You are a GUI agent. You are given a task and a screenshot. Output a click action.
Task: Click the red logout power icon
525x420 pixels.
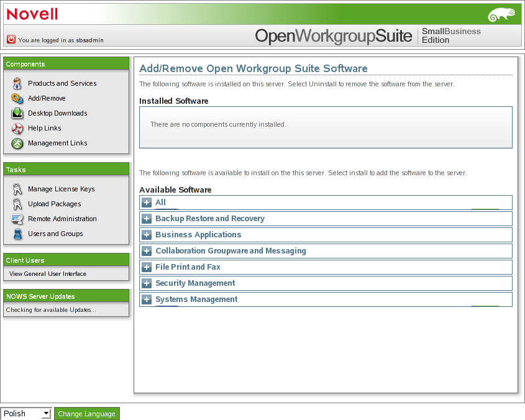point(11,39)
